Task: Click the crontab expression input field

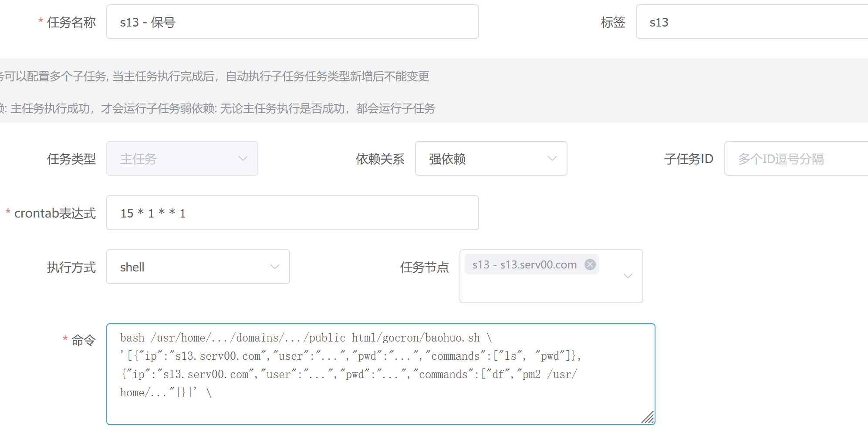Action: point(292,213)
